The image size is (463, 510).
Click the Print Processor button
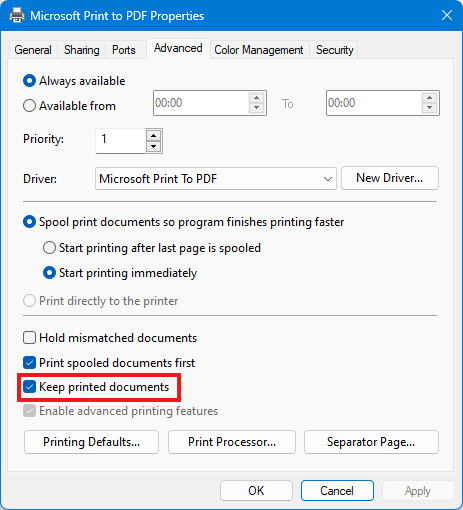pyautogui.click(x=232, y=442)
